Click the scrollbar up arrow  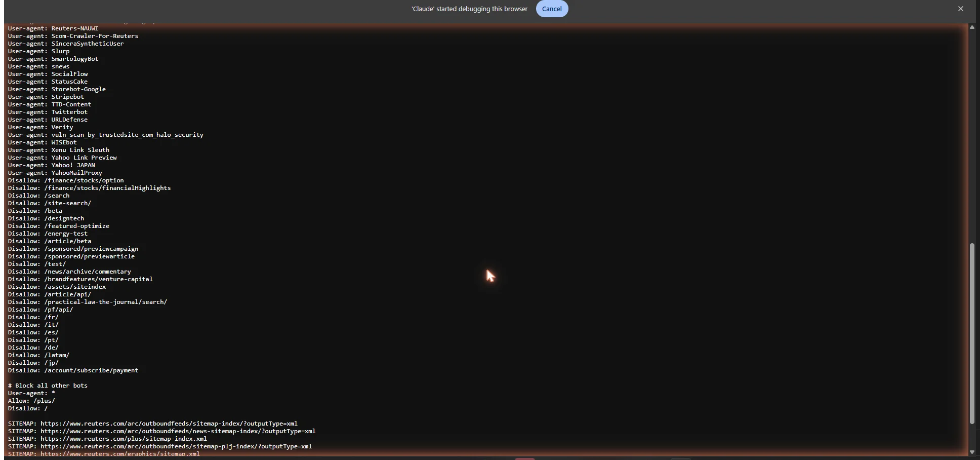tap(972, 27)
